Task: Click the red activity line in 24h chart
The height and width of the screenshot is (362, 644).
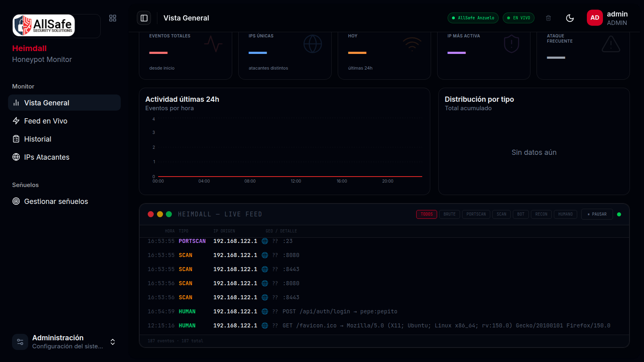Action: [290, 176]
